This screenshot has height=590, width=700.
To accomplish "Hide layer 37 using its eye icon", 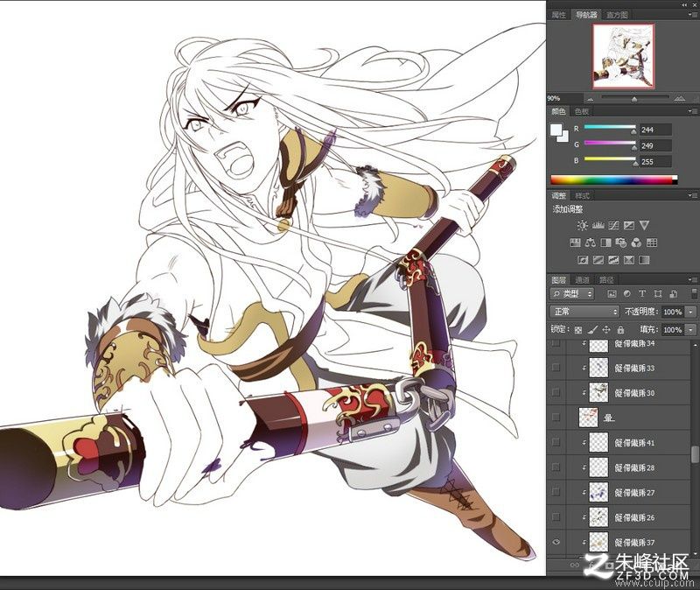I will [x=556, y=542].
